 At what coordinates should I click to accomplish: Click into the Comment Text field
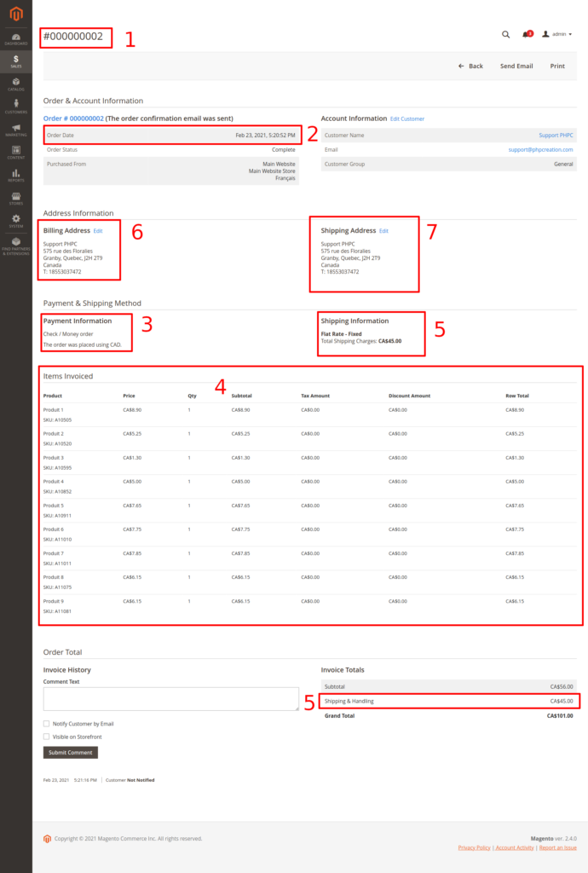click(x=170, y=699)
